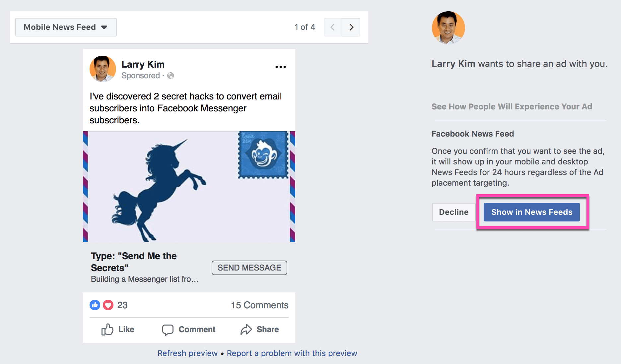Click the SEND MESSAGE call-to-action

tap(249, 268)
